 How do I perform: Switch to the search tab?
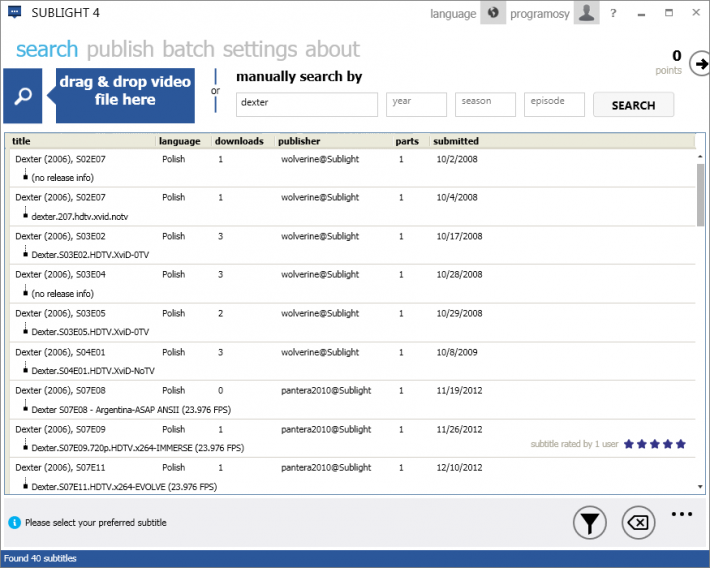[x=47, y=49]
